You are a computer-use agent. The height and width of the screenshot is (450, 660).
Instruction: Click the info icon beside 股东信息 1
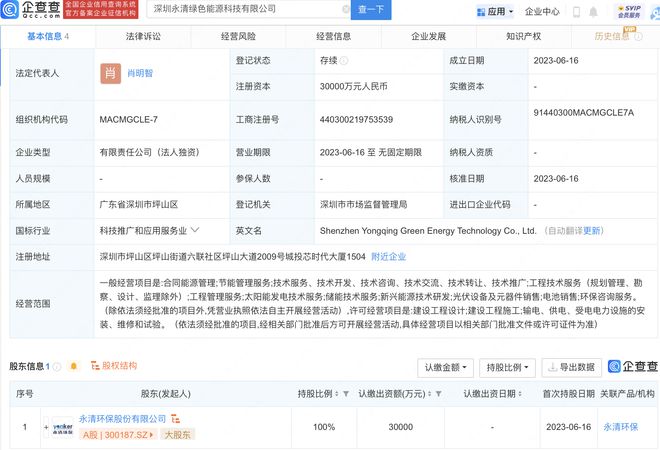tap(57, 367)
